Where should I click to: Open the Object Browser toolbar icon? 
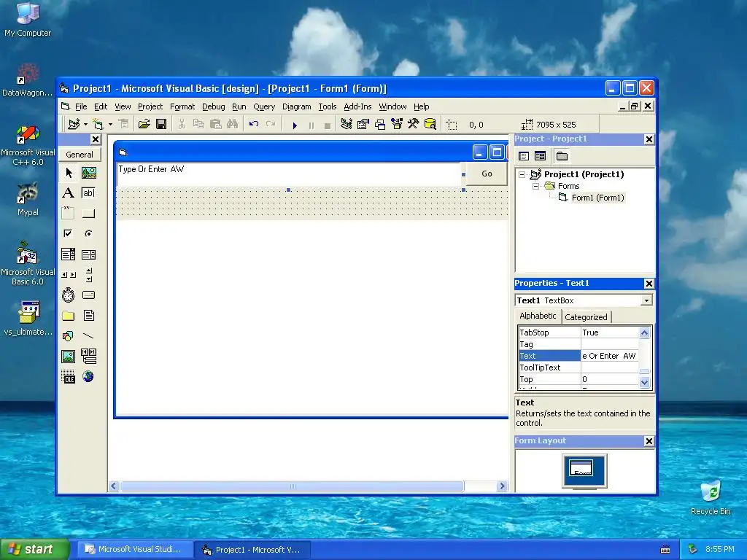click(396, 125)
